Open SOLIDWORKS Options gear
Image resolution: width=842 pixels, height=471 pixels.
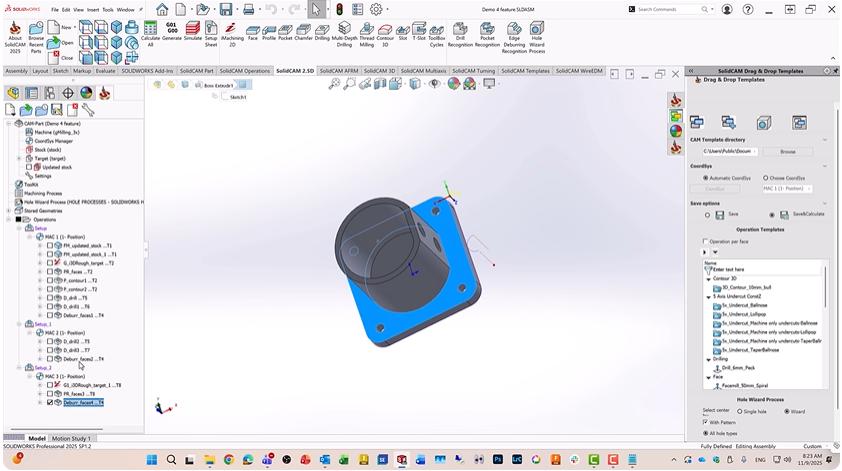(x=376, y=9)
